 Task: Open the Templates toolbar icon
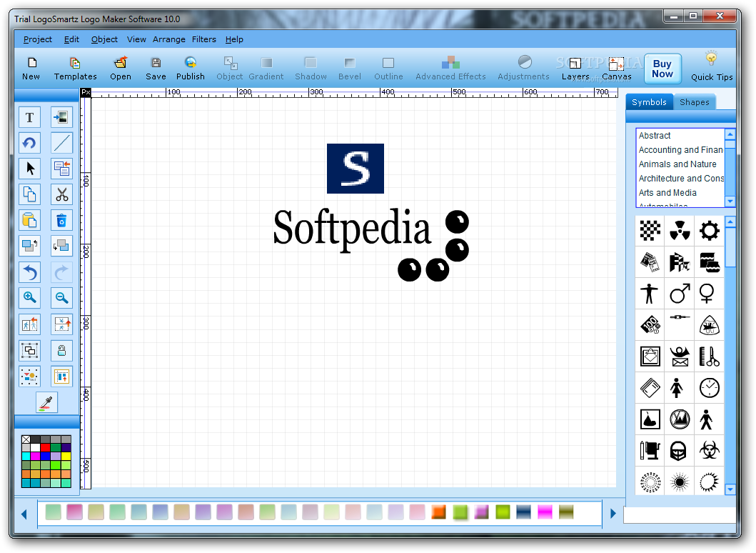pyautogui.click(x=75, y=69)
